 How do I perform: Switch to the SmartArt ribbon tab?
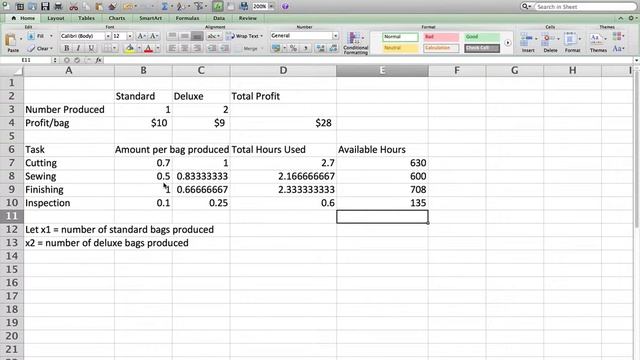(x=150, y=18)
